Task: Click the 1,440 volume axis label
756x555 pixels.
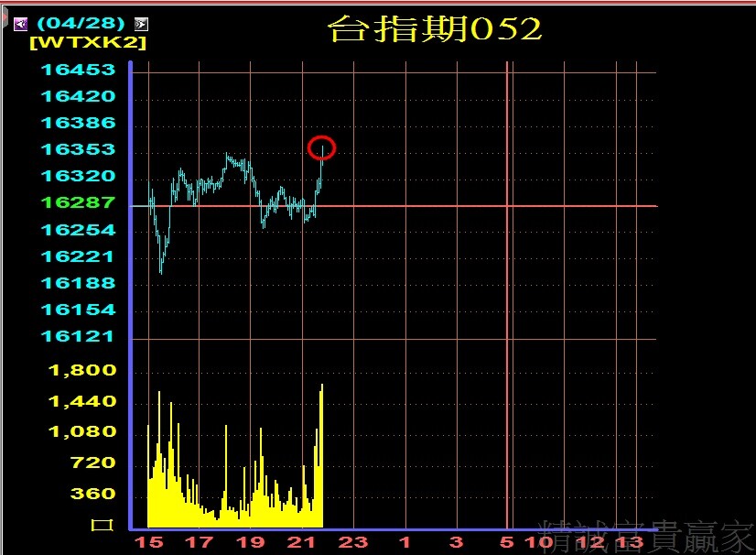Action: (x=82, y=401)
